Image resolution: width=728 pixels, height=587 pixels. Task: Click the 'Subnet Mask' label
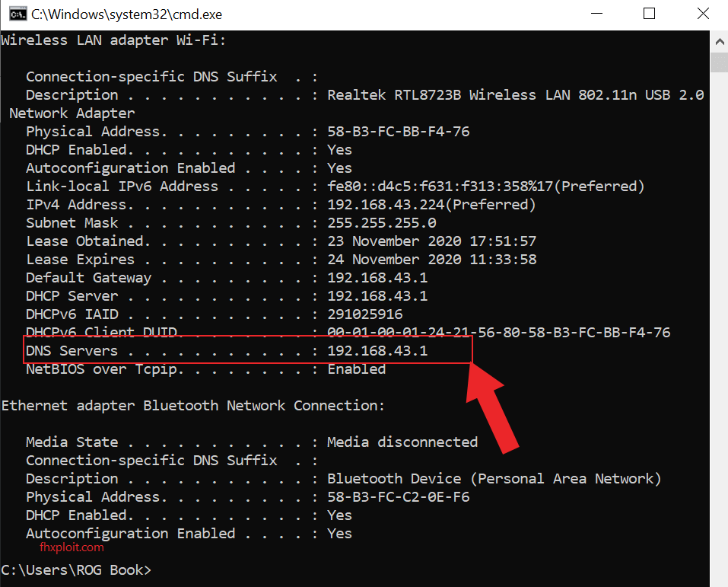pos(72,223)
